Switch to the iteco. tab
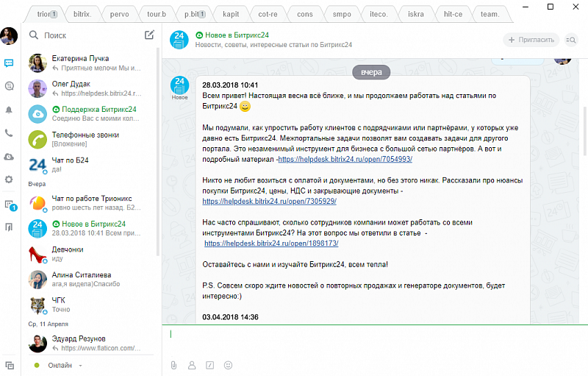The width and height of the screenshot is (588, 376). click(379, 14)
